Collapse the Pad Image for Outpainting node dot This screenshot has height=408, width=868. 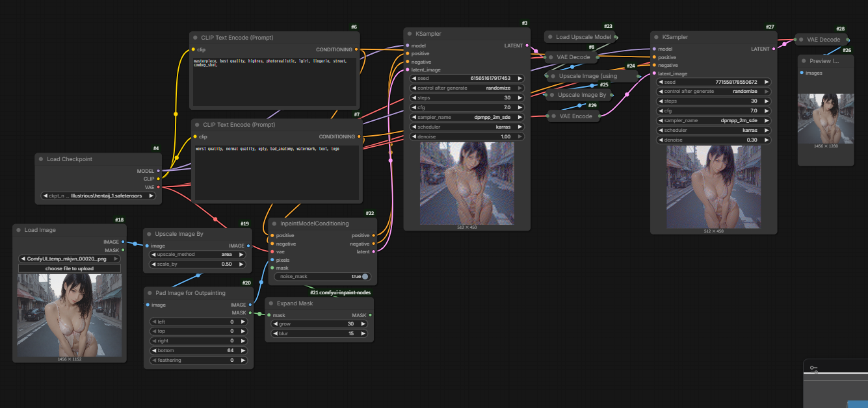150,293
